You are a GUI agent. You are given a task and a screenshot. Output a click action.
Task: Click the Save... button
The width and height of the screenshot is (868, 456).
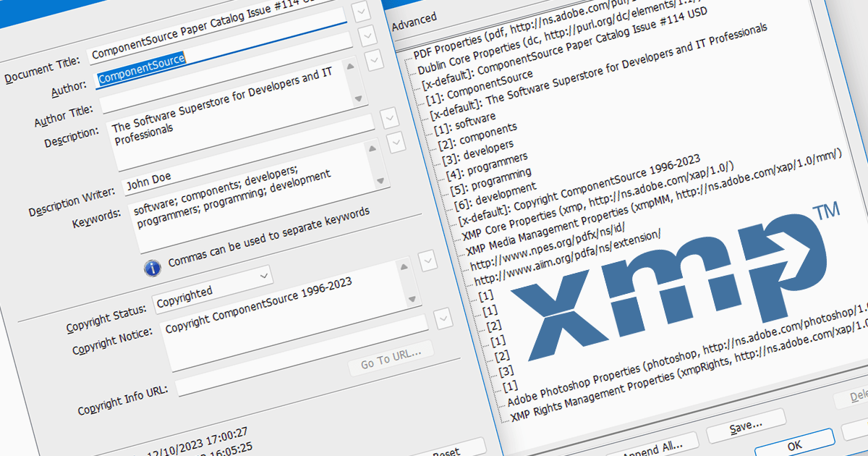(746, 426)
